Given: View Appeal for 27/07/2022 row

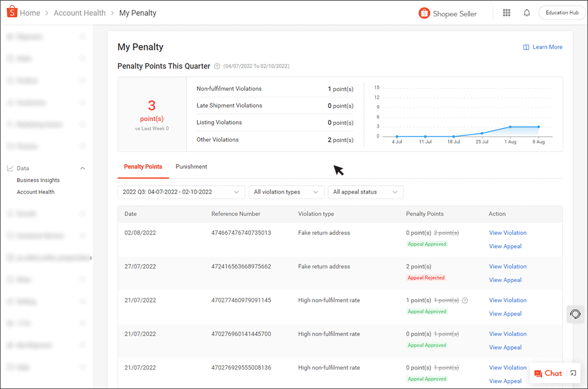Looking at the screenshot, I should [505, 280].
